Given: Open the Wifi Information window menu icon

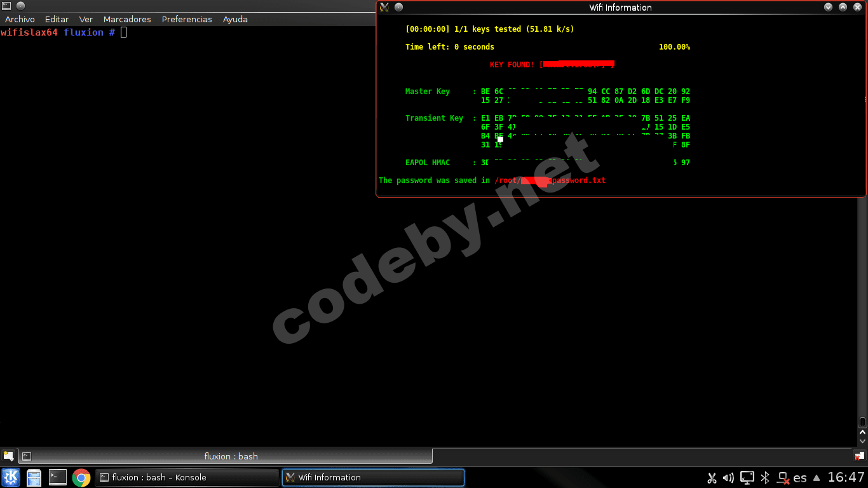Looking at the screenshot, I should (384, 8).
